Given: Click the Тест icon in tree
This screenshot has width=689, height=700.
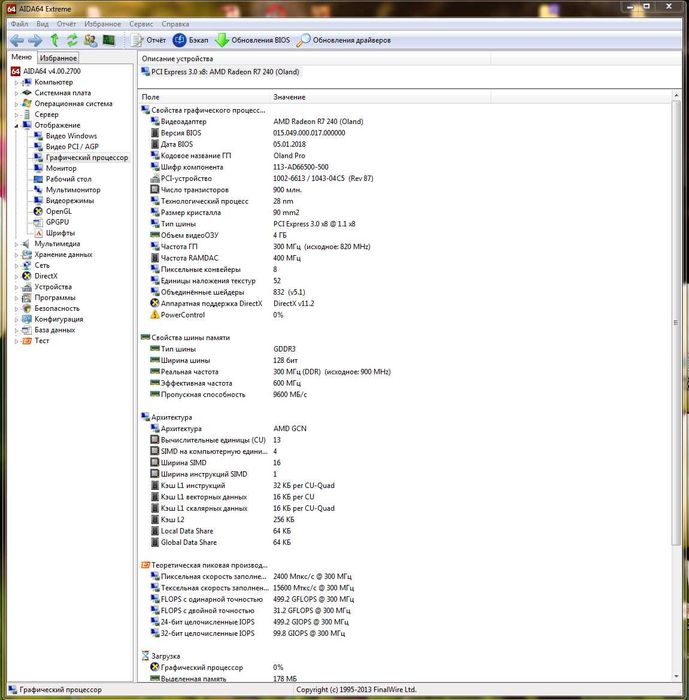Looking at the screenshot, I should point(27,341).
